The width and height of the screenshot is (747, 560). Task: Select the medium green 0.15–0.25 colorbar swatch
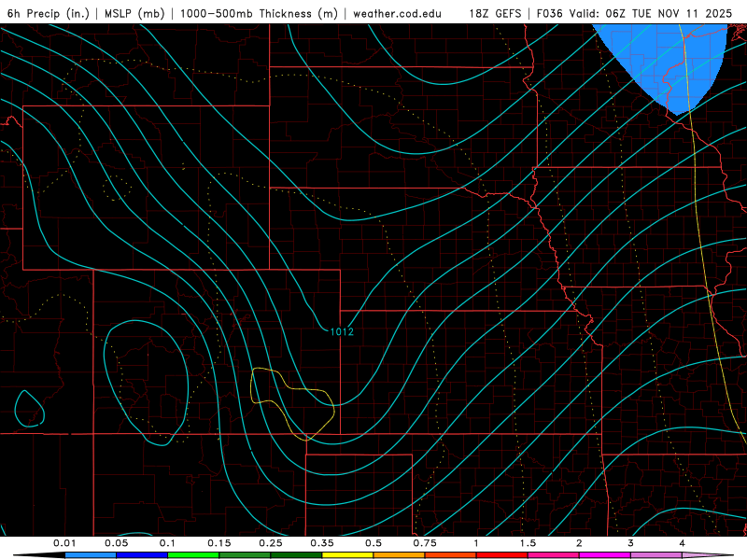pyautogui.click(x=245, y=555)
